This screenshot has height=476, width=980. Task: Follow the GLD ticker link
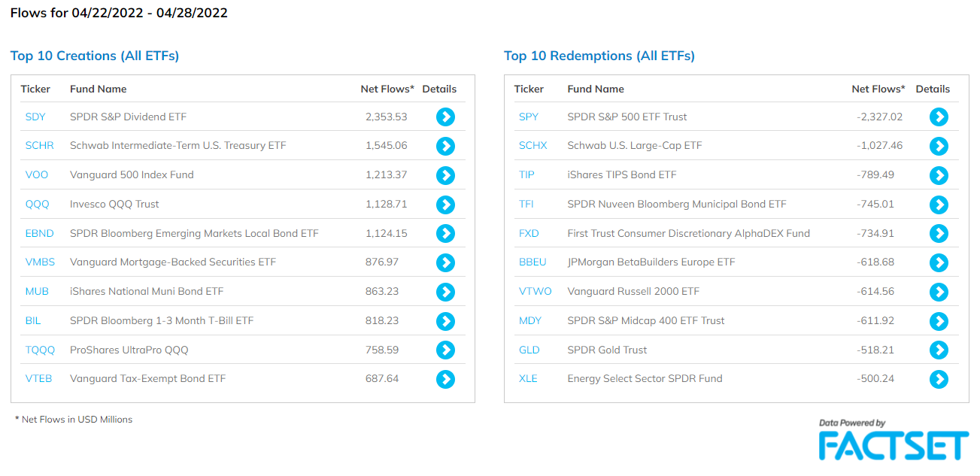tap(529, 350)
